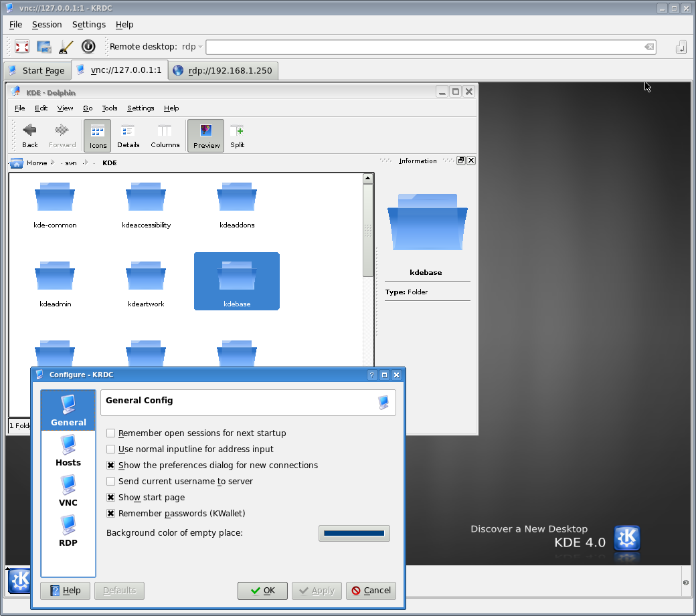This screenshot has width=696, height=616.
Task: Switch to the Start Page tab
Action: coord(37,70)
